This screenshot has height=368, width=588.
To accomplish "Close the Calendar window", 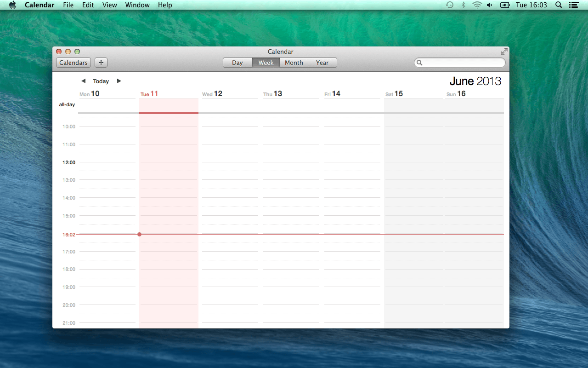I will 59,52.
